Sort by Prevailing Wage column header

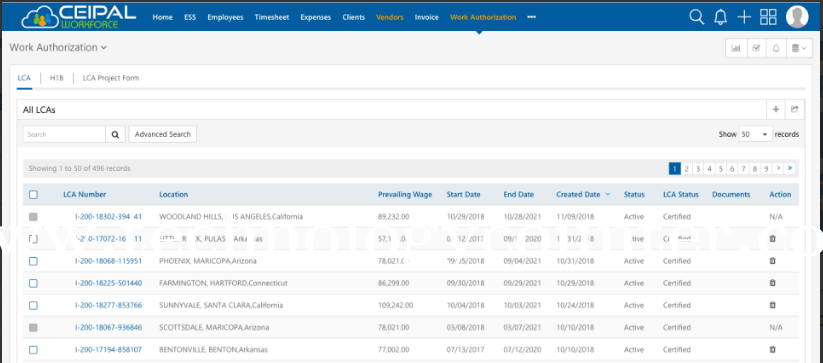click(x=405, y=194)
